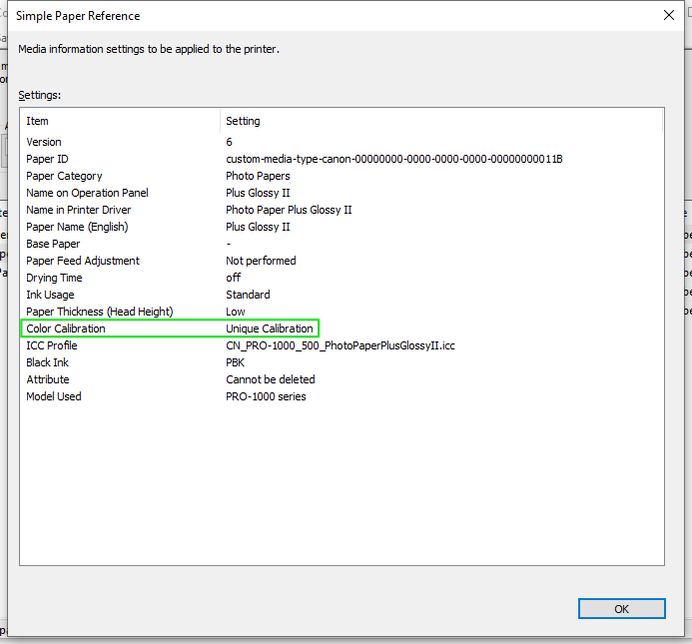The height and width of the screenshot is (644, 692).
Task: Click the OK button
Action: click(621, 609)
